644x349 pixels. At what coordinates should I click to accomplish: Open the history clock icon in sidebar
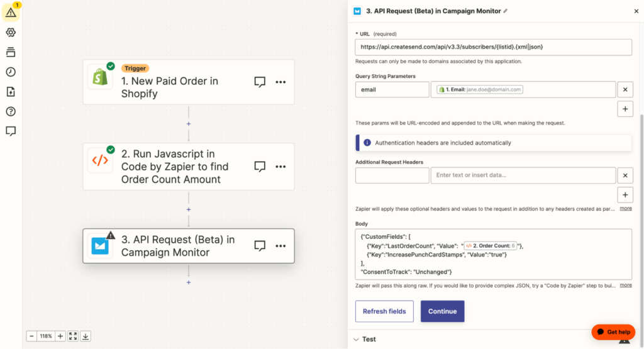[11, 72]
